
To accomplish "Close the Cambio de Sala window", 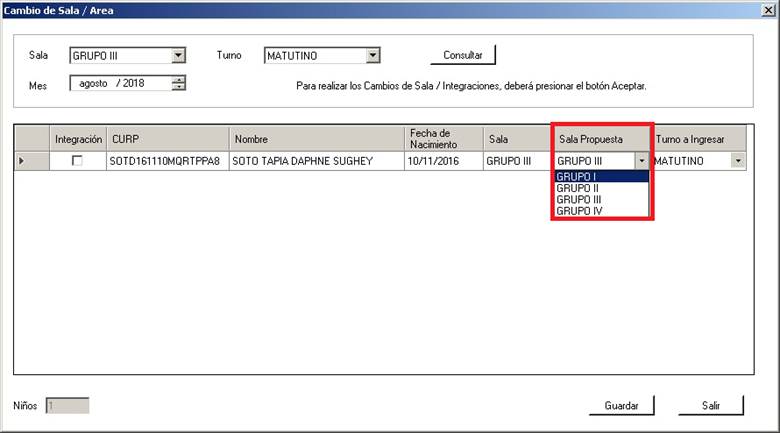I will (765, 11).
